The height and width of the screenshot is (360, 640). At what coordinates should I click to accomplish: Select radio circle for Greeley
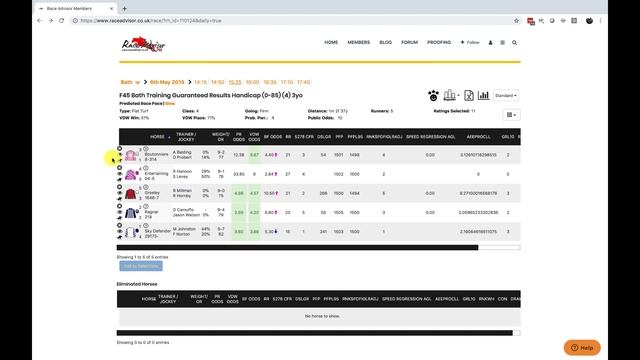(120, 187)
